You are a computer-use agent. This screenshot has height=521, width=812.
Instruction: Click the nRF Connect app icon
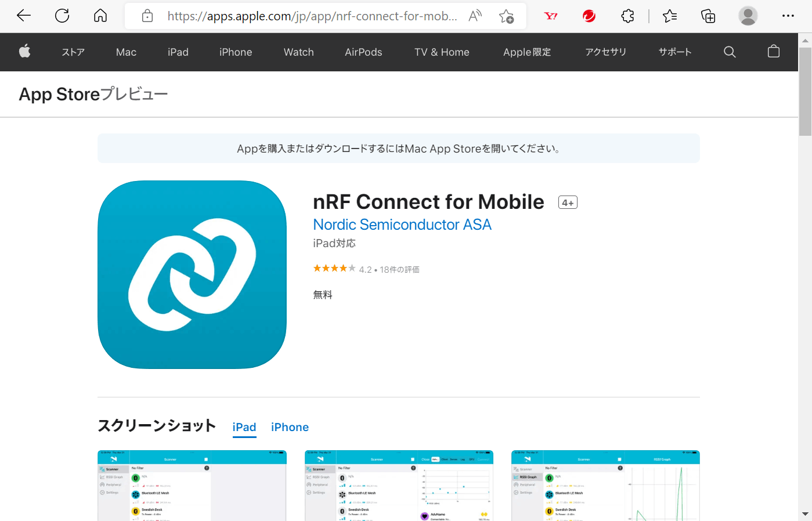(192, 274)
